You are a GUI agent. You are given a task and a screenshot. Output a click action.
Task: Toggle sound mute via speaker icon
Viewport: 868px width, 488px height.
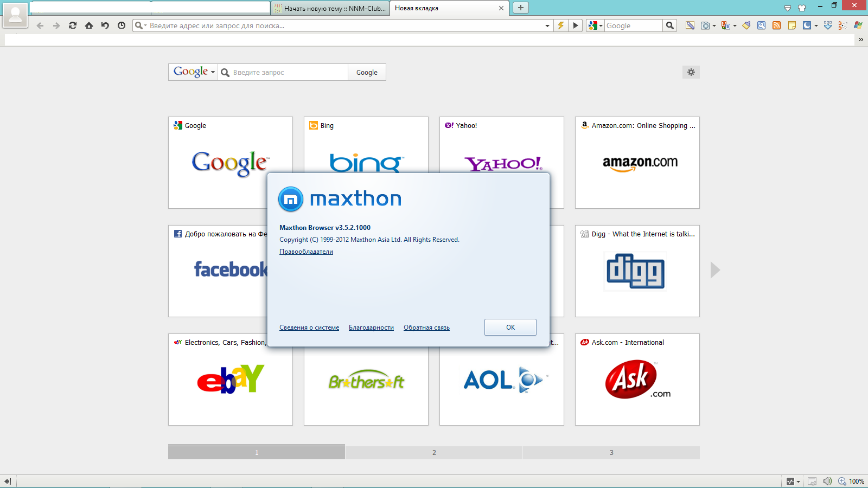827,481
